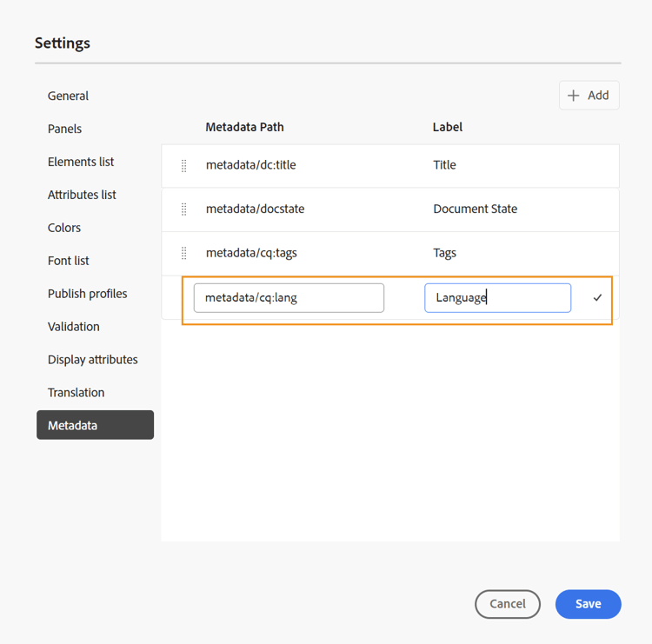Select the Elements list tab
Screen dimensions: 652x644
[x=81, y=162]
